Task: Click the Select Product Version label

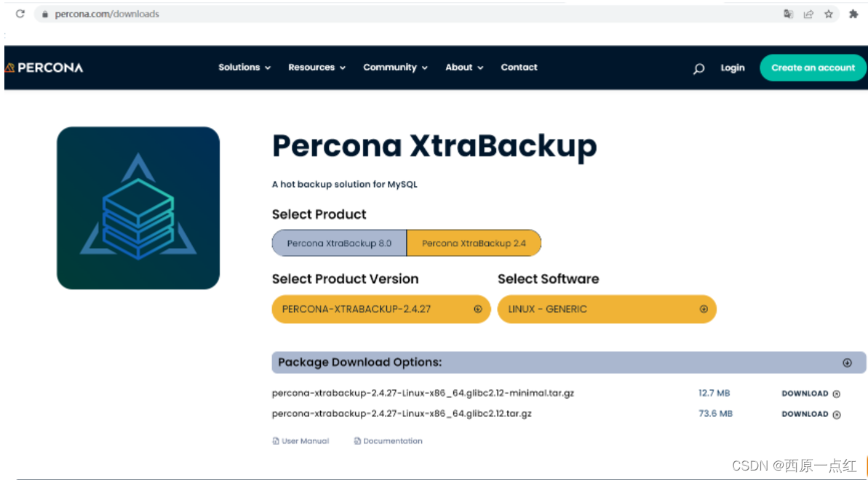Action: click(345, 279)
